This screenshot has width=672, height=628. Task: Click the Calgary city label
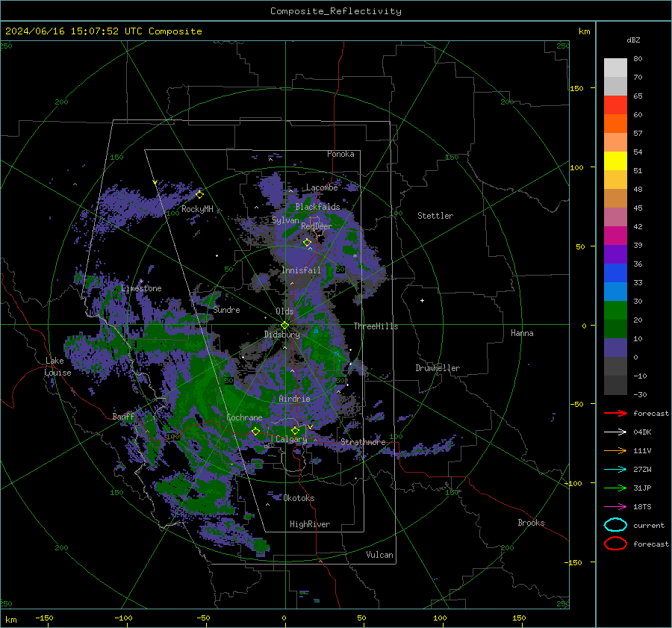(291, 439)
